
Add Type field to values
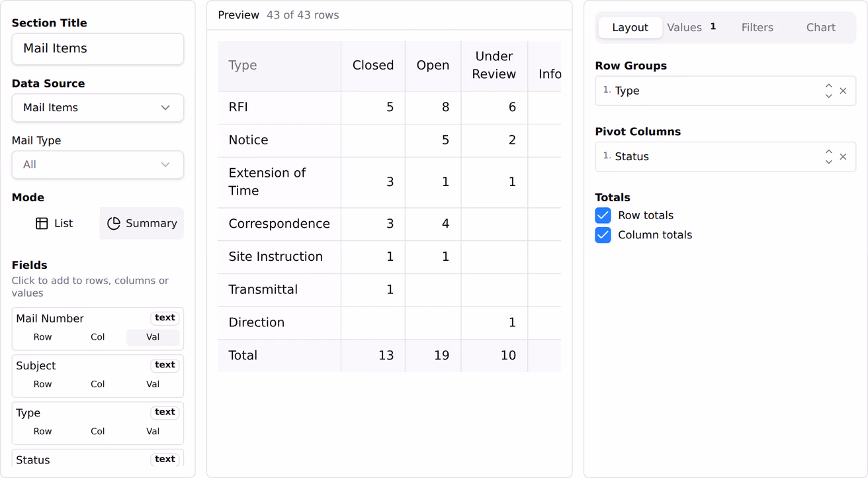153,431
